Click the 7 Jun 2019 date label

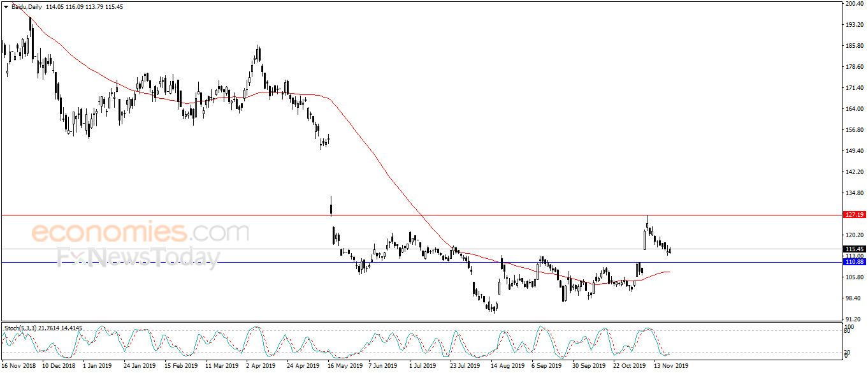pyautogui.click(x=384, y=366)
